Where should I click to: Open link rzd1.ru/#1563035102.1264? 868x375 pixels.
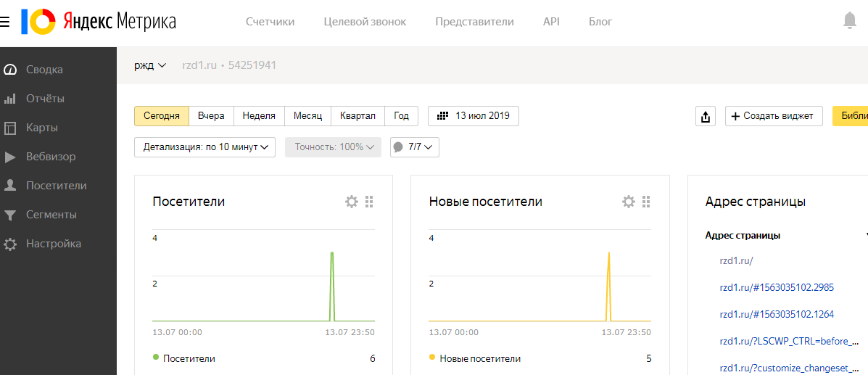pyautogui.click(x=777, y=314)
